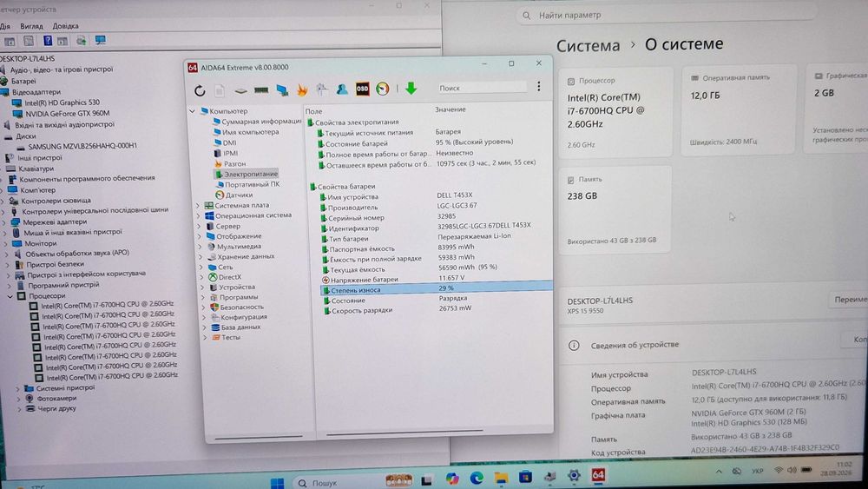
Task: Expand the Системная плата node
Action: (198, 206)
